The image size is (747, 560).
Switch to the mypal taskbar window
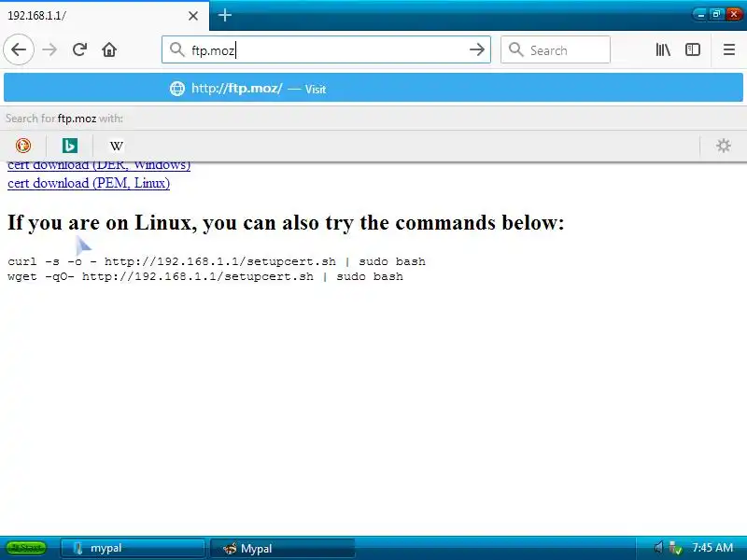click(x=133, y=549)
